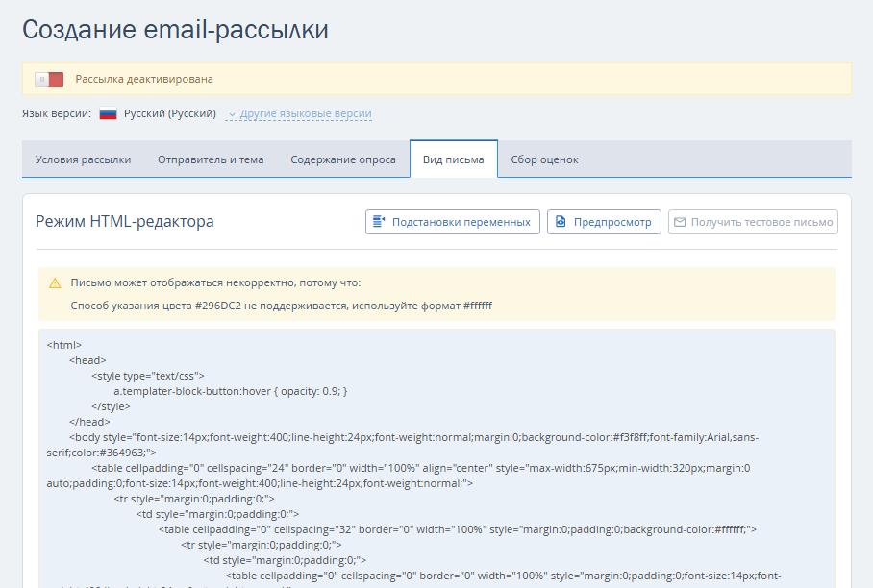Switch to Отправитель и тема tab

click(211, 159)
